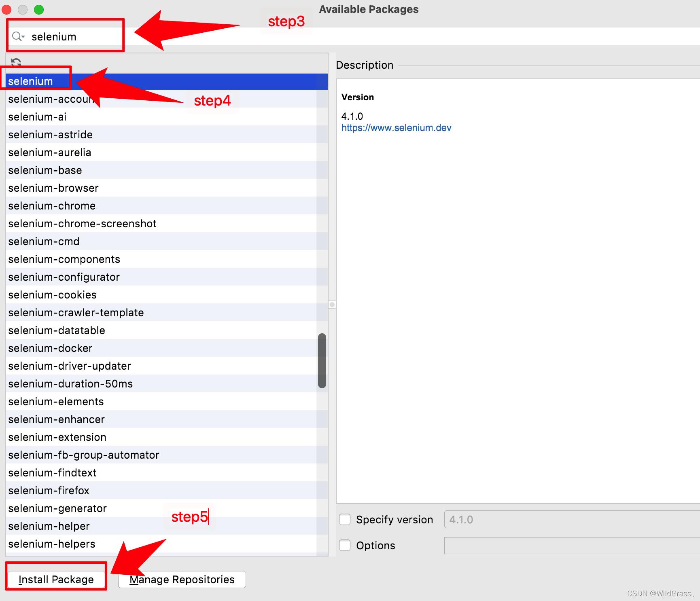Enable the Options checkbox

[x=345, y=545]
